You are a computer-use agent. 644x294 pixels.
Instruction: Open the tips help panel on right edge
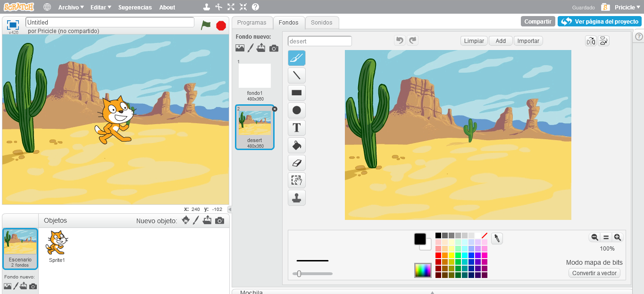[x=639, y=36]
